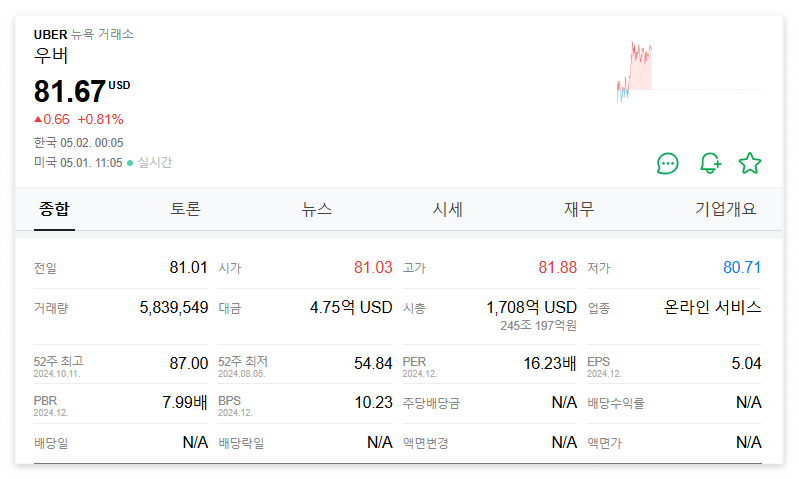Screen dimensions: 799x479
Task: Click the 52-week high value 87.00
Action: coord(189,363)
